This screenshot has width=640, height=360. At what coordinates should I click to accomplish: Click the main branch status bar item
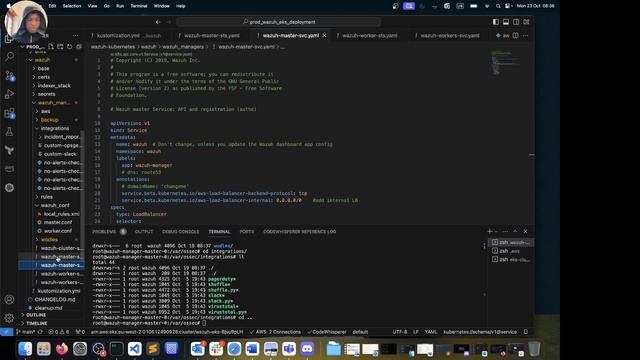click(26, 332)
